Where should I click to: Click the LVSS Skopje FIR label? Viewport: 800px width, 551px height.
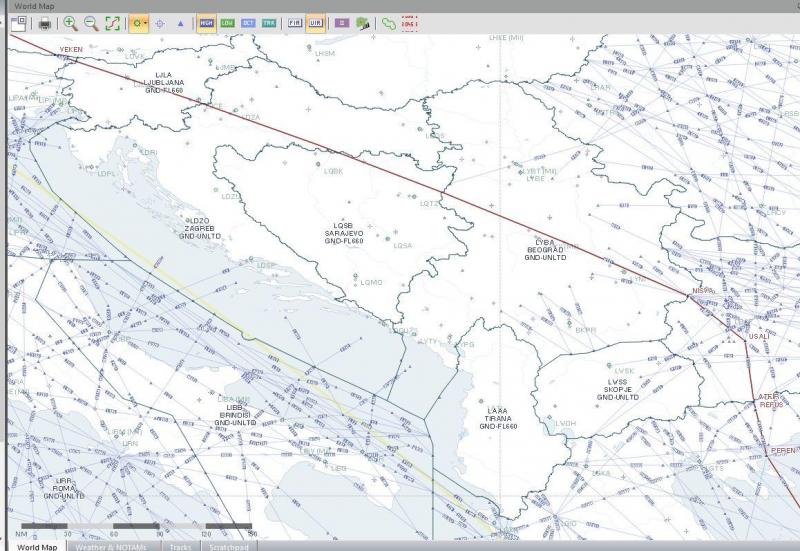pyautogui.click(x=617, y=390)
